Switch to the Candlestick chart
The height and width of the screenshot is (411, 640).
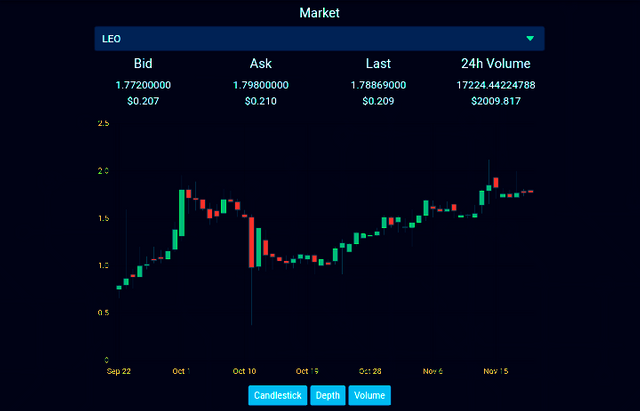278,395
